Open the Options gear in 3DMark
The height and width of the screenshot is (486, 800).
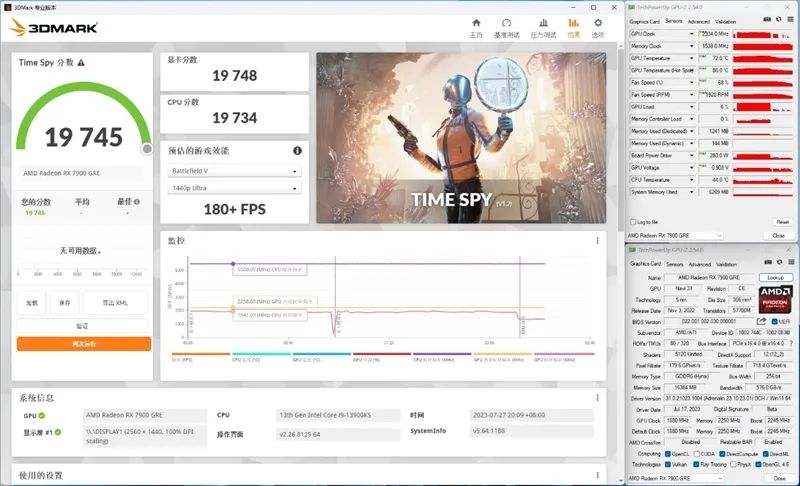pos(598,23)
